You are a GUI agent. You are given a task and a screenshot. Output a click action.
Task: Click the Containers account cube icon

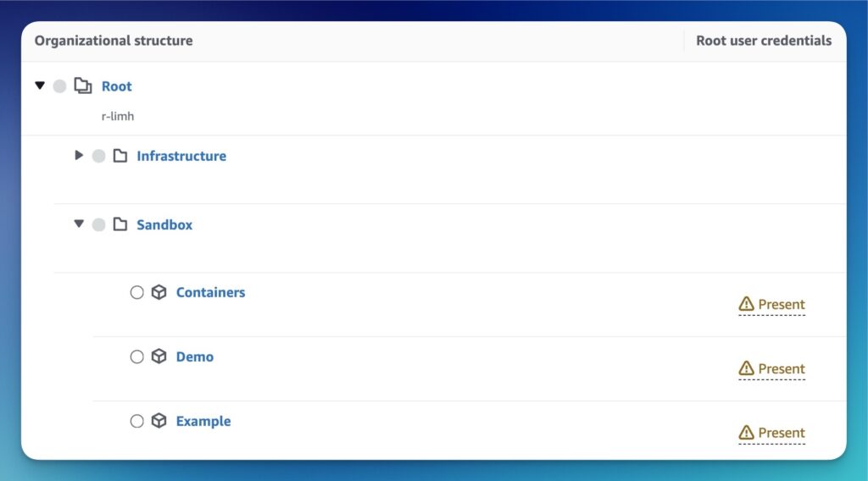[x=159, y=292]
